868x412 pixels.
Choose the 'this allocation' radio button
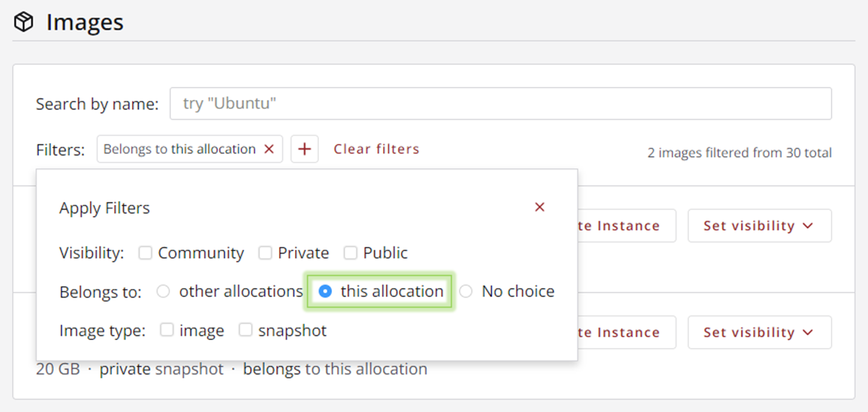pyautogui.click(x=325, y=292)
